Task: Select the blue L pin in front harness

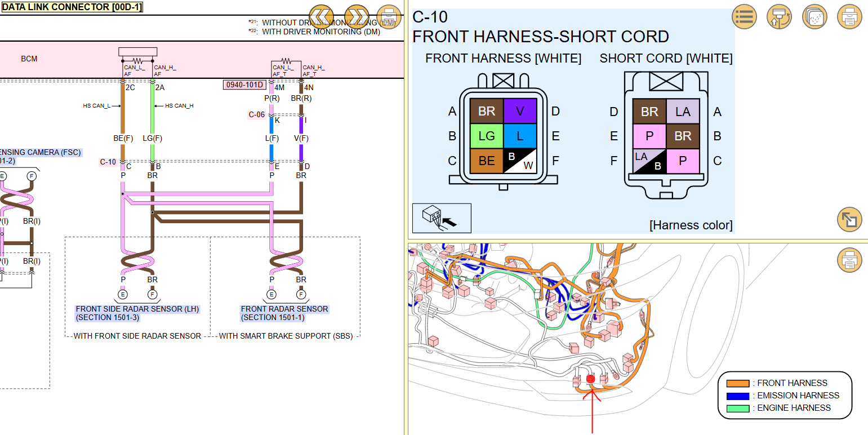Action: 520,136
